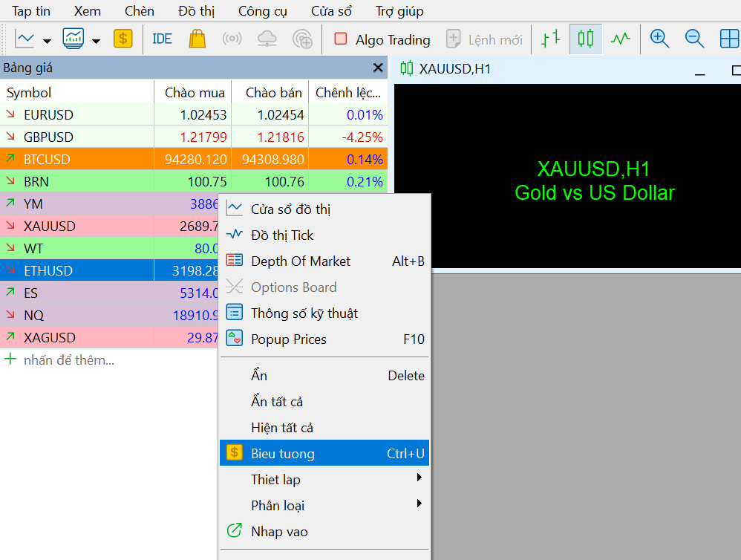This screenshot has width=741, height=560.
Task: Select the BTCUSD symbol row
Action: (194, 159)
